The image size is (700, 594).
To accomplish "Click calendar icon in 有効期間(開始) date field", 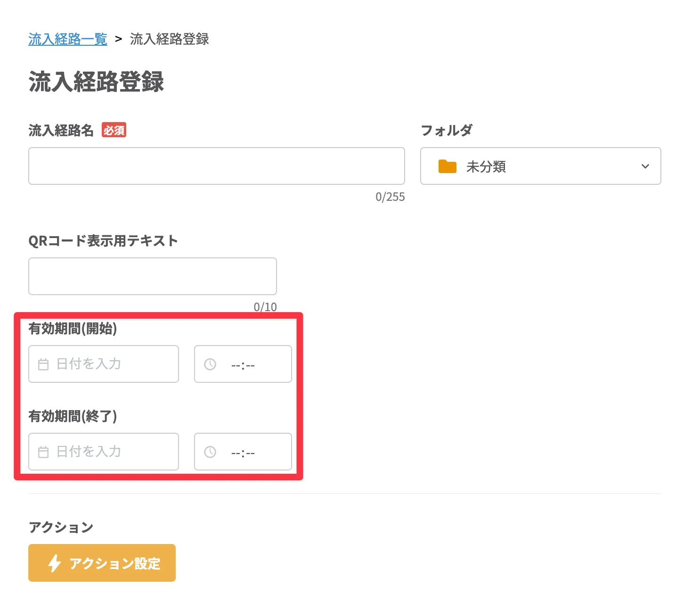I will click(x=43, y=363).
